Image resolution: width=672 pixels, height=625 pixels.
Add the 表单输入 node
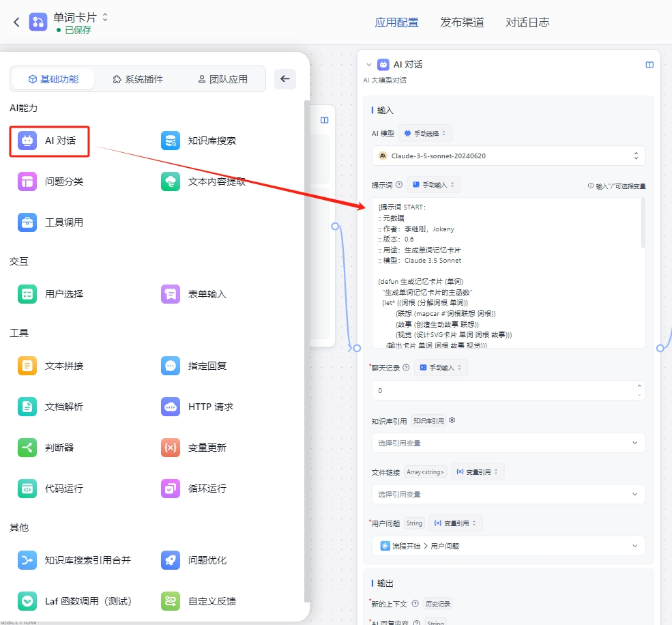click(194, 294)
